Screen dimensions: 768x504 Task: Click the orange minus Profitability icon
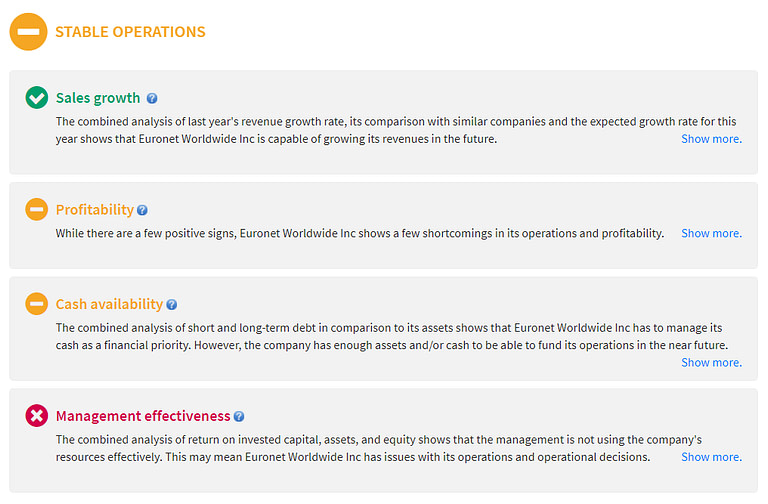pyautogui.click(x=36, y=209)
